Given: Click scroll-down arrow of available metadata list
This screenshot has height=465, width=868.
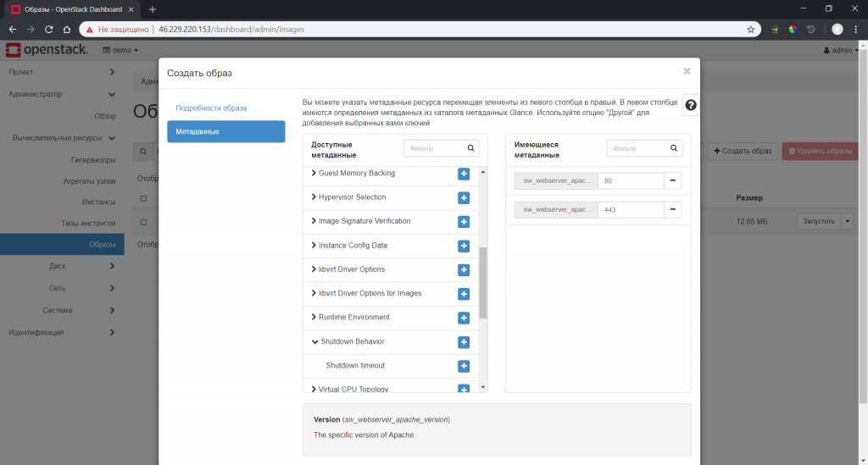Looking at the screenshot, I should [482, 387].
